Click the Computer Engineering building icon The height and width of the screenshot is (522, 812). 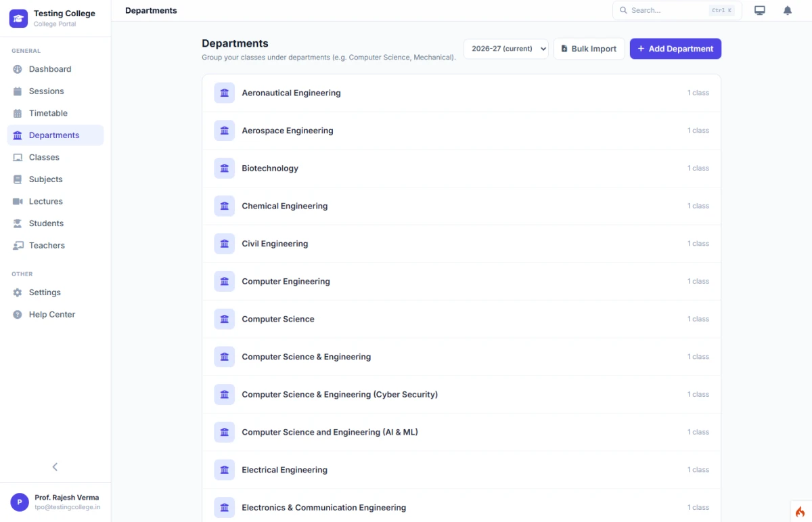pos(225,281)
